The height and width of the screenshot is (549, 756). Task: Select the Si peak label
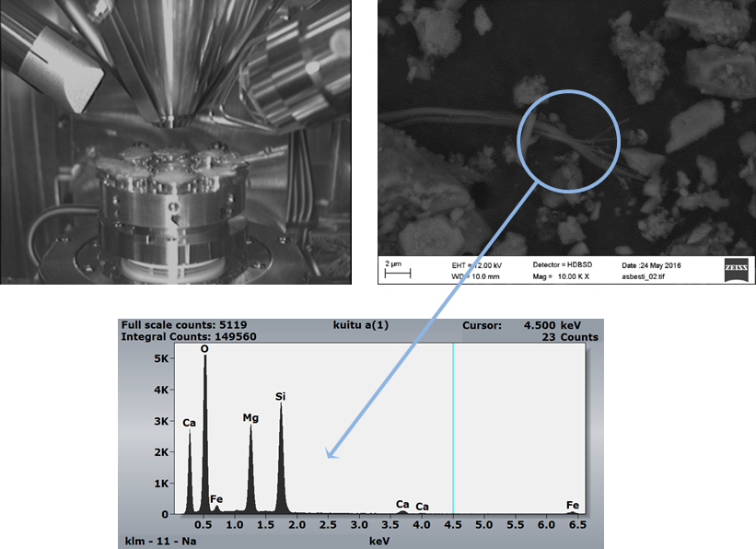[280, 397]
